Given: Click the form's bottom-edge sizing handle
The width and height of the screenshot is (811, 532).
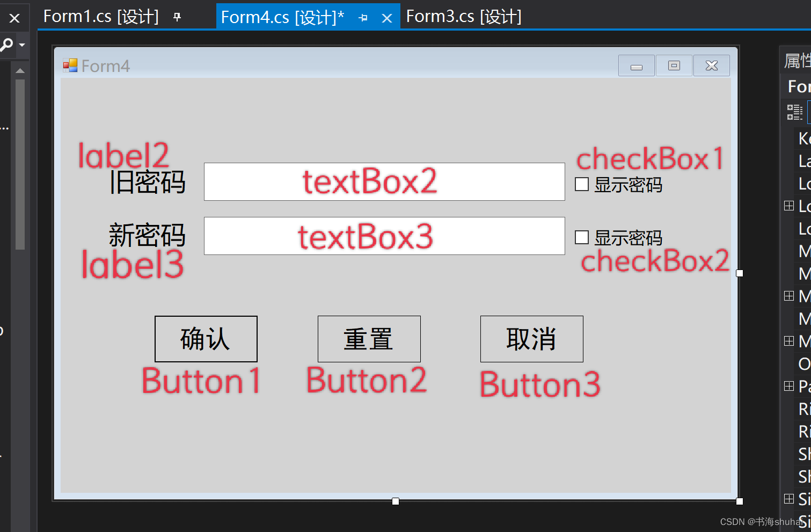Looking at the screenshot, I should (x=396, y=501).
